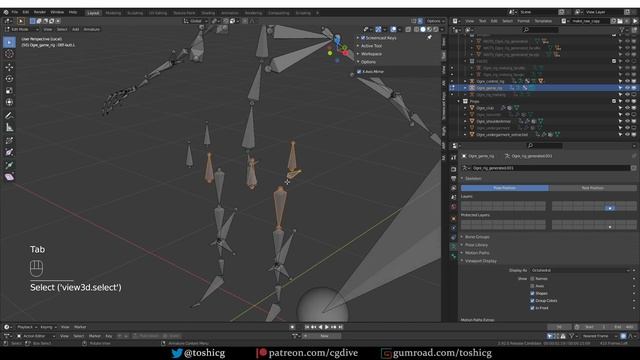Click the Pose Position button
This screenshot has width=640, height=360.
tap(504, 188)
